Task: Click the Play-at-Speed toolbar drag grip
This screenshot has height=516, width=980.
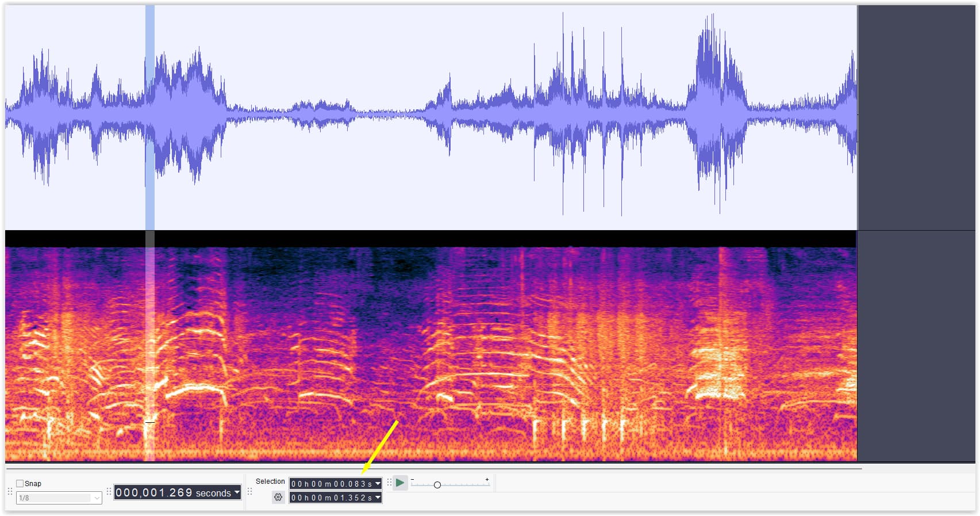Action: click(389, 483)
